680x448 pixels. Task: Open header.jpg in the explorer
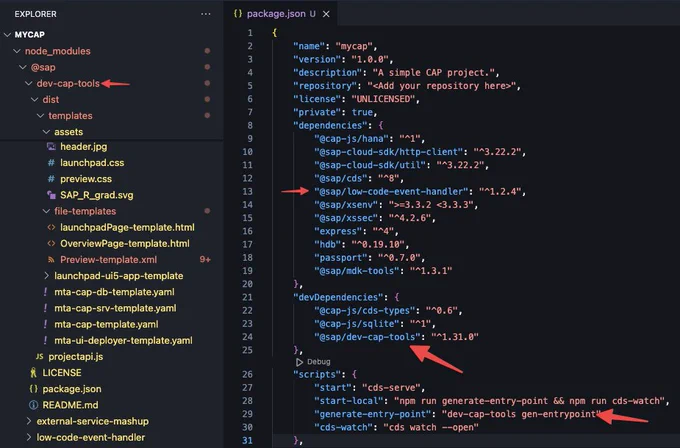[x=84, y=147]
